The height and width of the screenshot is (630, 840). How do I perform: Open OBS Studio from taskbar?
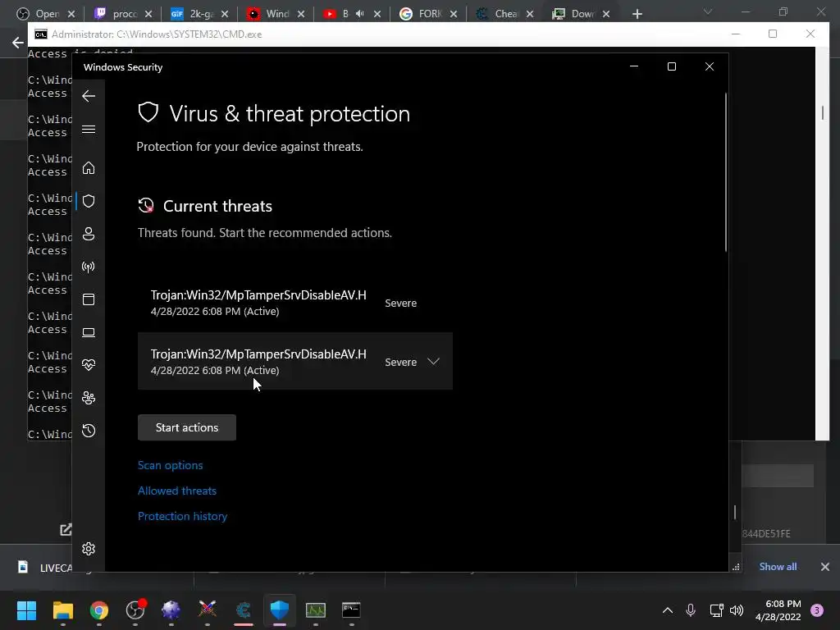tap(135, 610)
